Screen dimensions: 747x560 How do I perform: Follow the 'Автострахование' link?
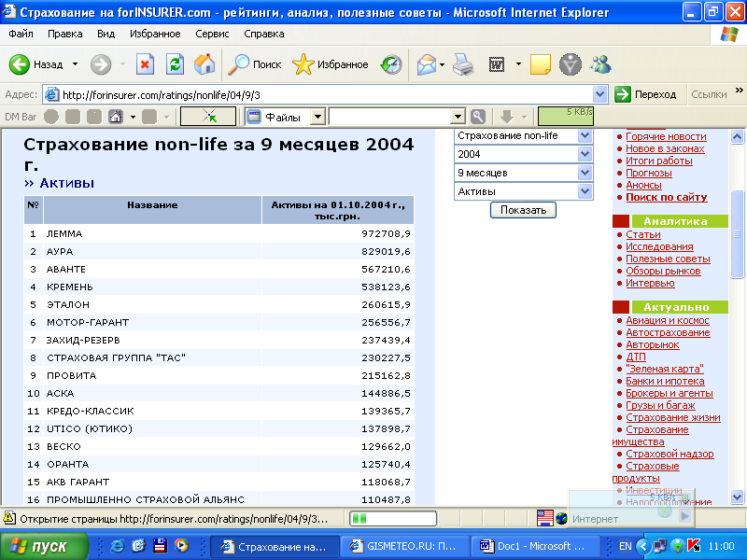pos(668,332)
